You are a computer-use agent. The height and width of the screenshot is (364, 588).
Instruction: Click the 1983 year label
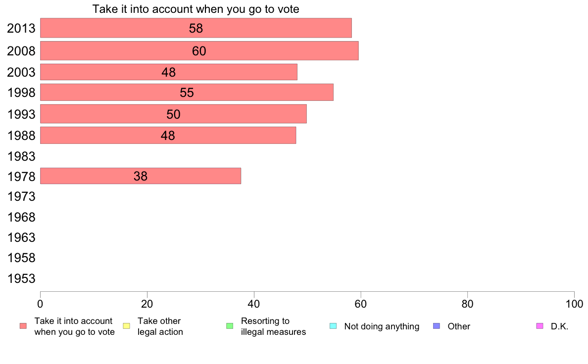[x=21, y=156]
